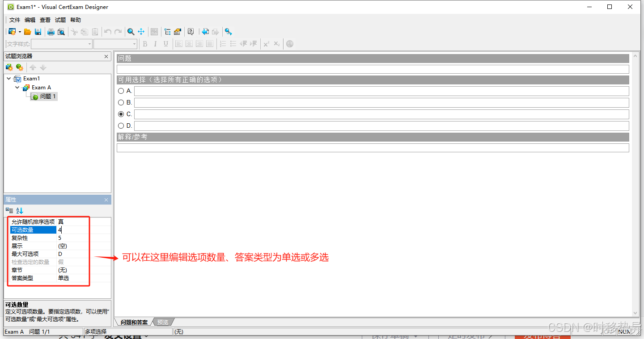Collapse the Exam A tree node

pos(17,88)
